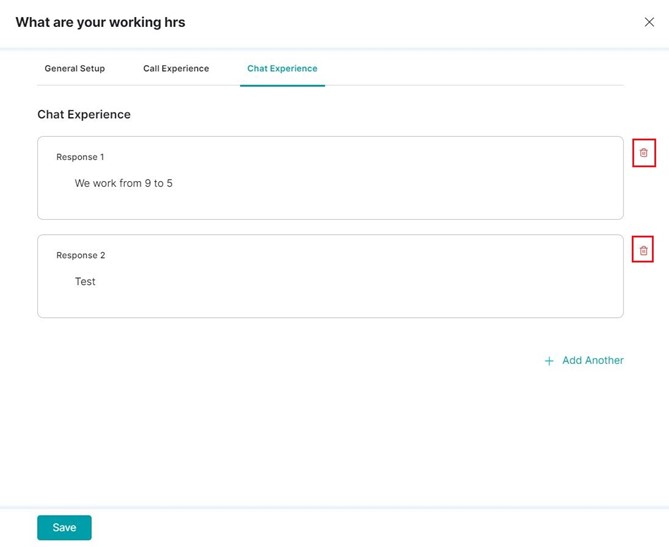Focus the 'We work from 9 to 5' text
This screenshot has height=547, width=669.
pyautogui.click(x=124, y=183)
